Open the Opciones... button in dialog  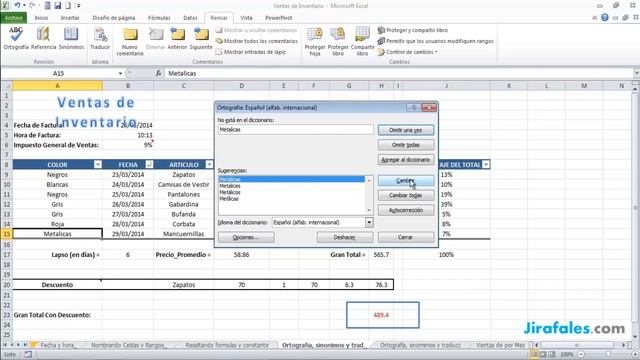[x=246, y=237]
